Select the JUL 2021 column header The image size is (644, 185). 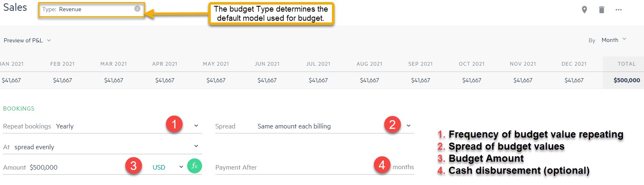(x=318, y=64)
